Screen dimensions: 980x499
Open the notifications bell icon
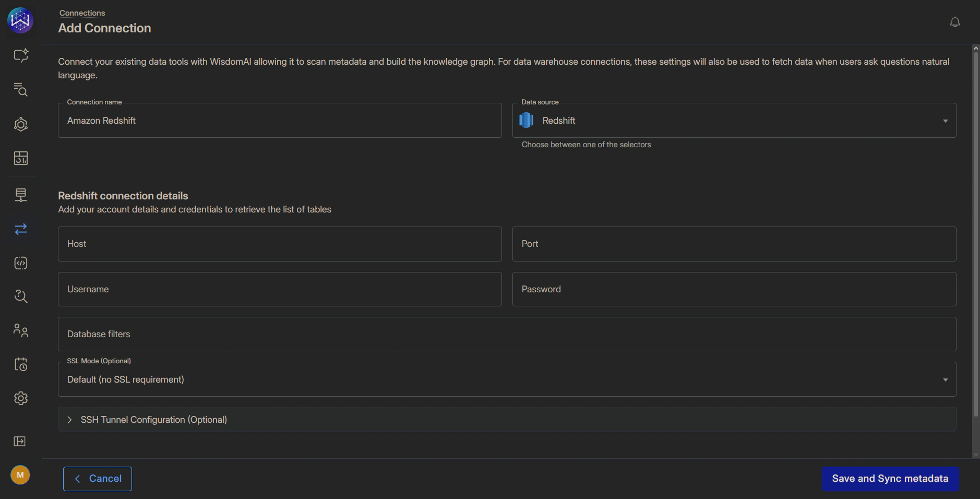(x=955, y=22)
